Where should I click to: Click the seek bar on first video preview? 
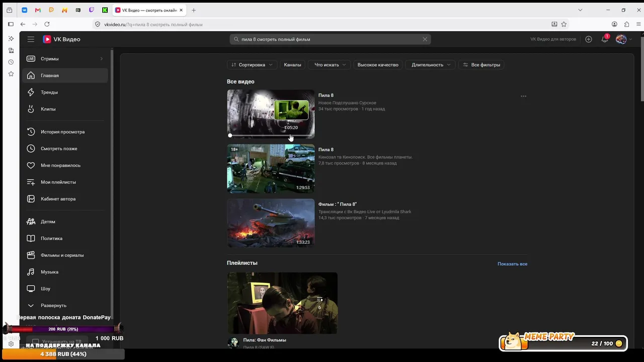click(x=271, y=136)
